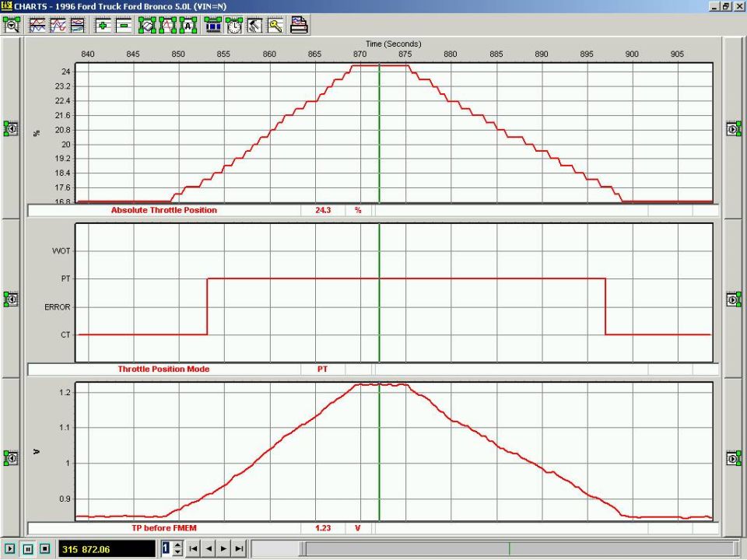This screenshot has height=560, width=747.
Task: Click the book-shaped chart toolbar icon
Action: pos(147,25)
